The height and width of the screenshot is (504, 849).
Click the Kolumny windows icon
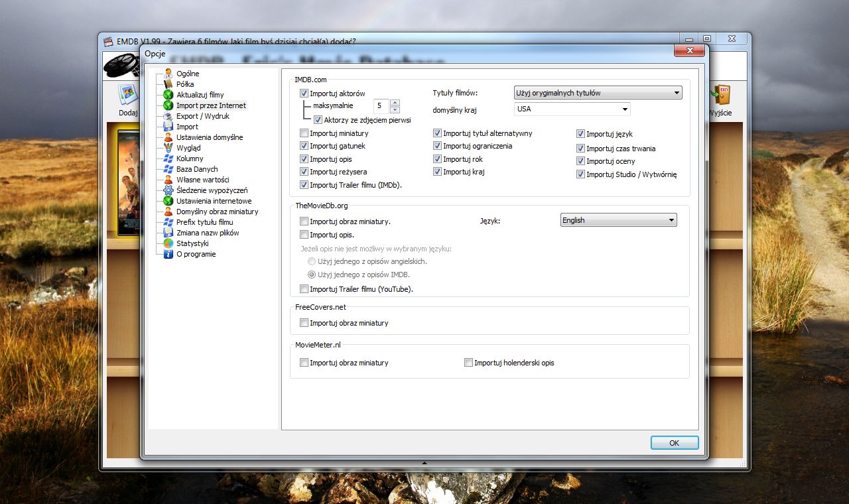pyautogui.click(x=168, y=158)
